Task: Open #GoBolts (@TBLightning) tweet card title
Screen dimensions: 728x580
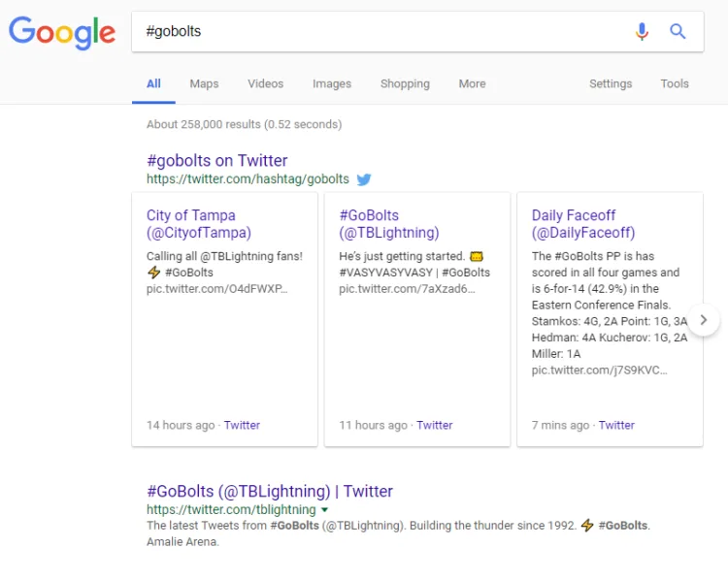Action: click(389, 224)
